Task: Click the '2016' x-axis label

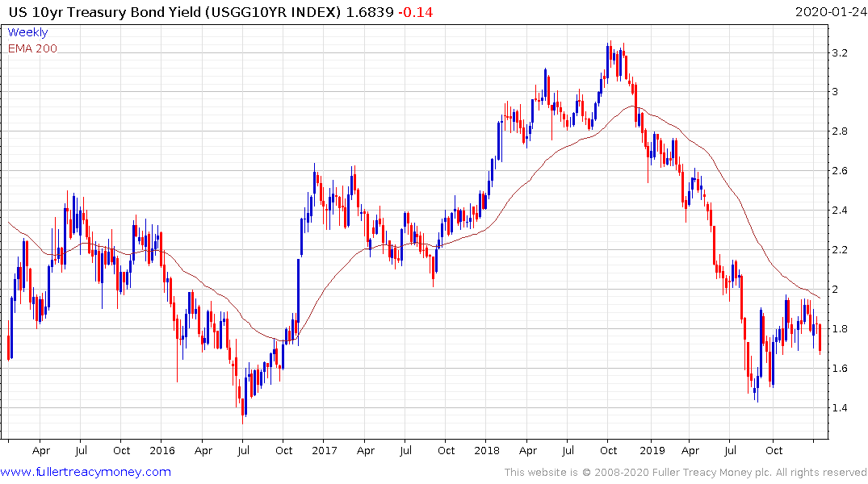Action: point(162,451)
